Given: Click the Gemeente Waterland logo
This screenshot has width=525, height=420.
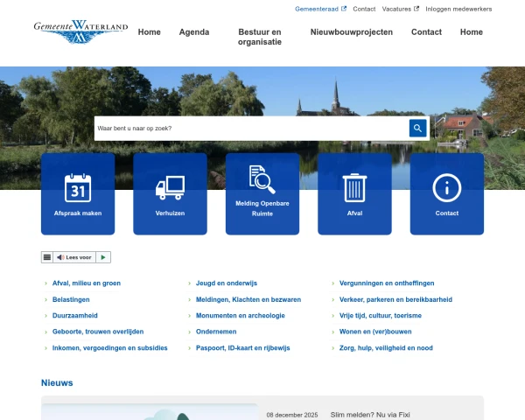Looking at the screenshot, I should click(x=80, y=32).
